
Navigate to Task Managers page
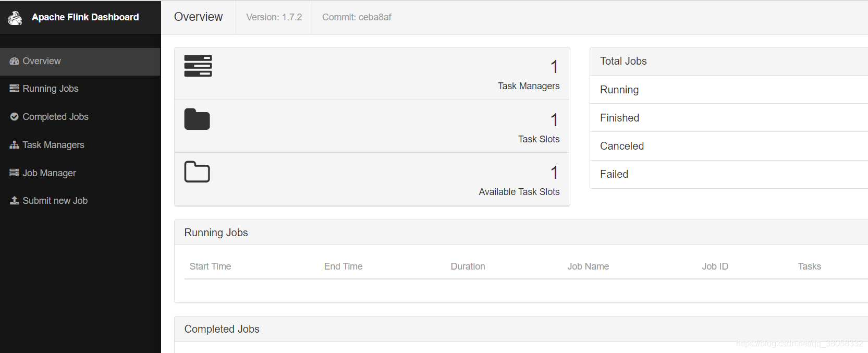click(x=80, y=145)
